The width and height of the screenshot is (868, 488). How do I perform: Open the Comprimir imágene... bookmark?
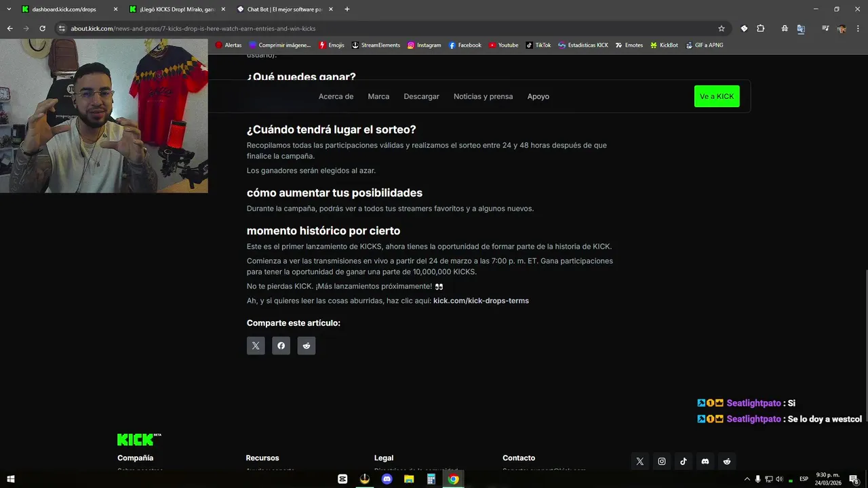coord(280,45)
